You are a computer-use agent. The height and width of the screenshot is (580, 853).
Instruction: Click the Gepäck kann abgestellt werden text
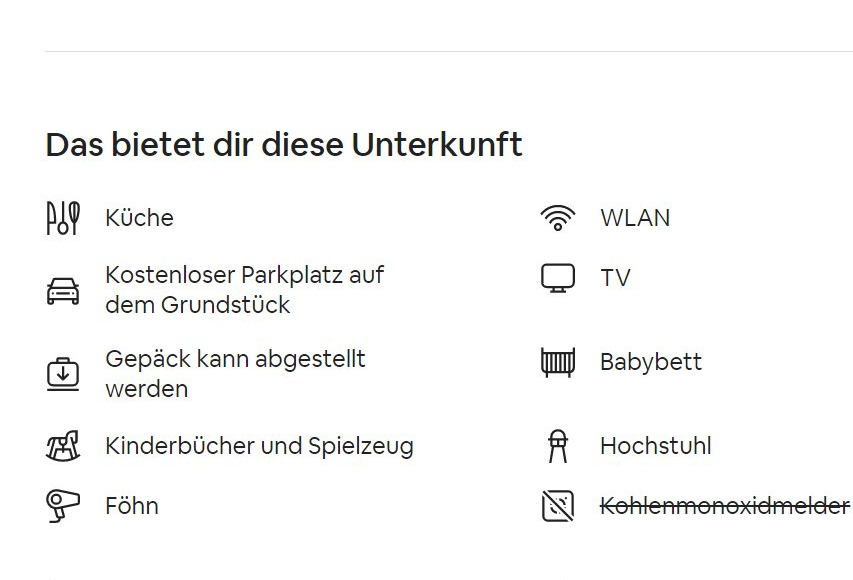[x=235, y=374]
